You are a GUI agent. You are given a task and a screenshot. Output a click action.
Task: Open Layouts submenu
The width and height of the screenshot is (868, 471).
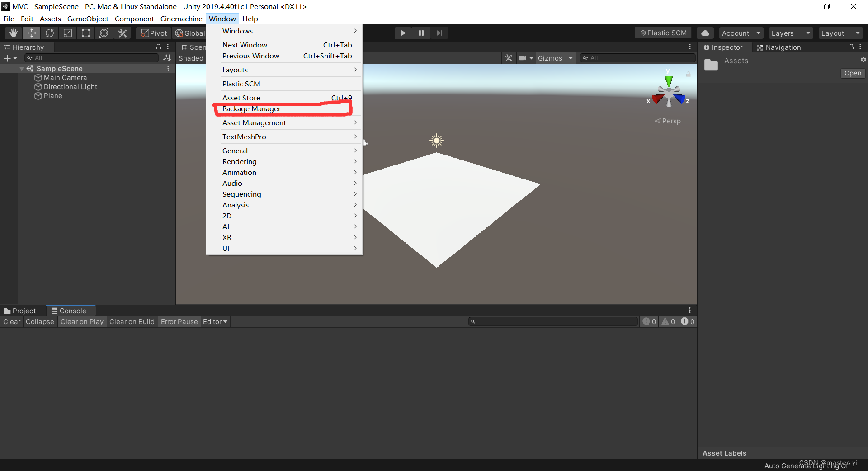(284, 70)
